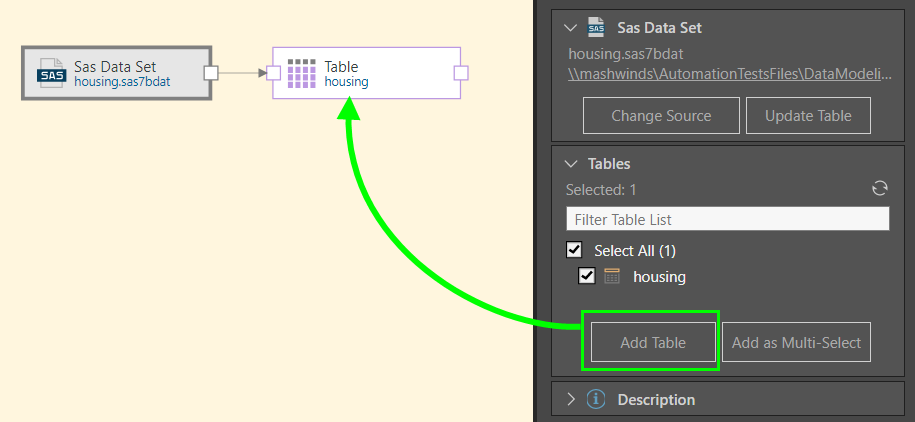Expand the Description section
This screenshot has height=422, width=915.
pos(571,399)
